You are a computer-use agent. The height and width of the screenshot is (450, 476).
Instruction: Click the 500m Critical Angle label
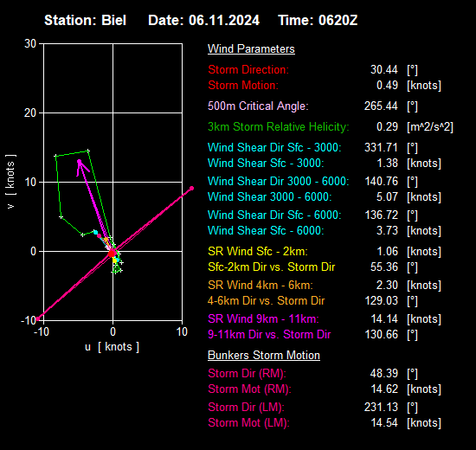click(258, 106)
